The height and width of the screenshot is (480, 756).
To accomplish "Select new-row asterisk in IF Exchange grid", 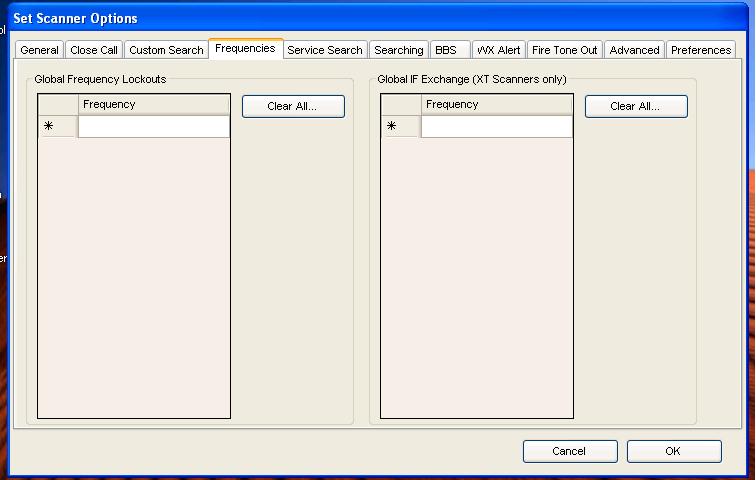I will (x=401, y=126).
